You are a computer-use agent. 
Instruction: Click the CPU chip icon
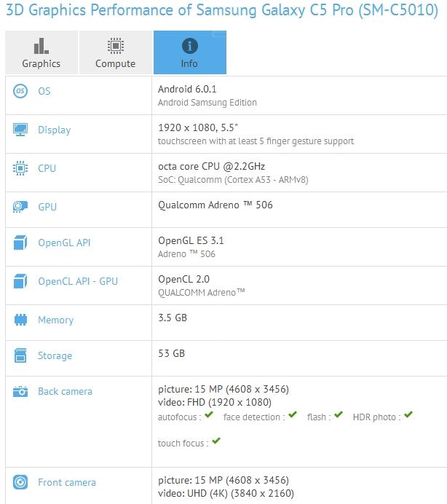click(20, 168)
